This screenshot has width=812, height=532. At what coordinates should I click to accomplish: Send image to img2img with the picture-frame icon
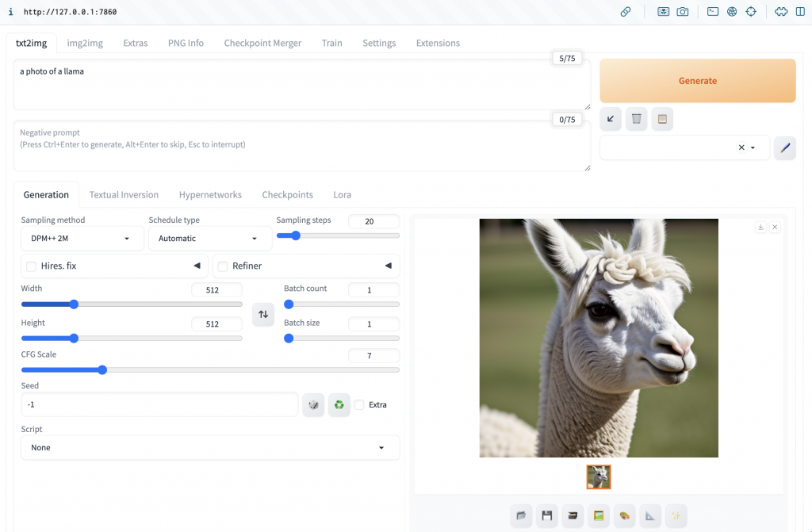[599, 515]
